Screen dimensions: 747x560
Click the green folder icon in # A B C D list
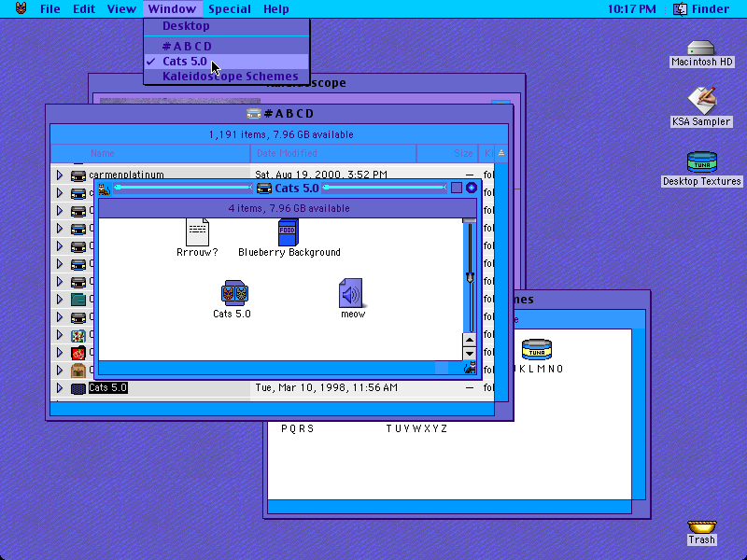[78, 300]
